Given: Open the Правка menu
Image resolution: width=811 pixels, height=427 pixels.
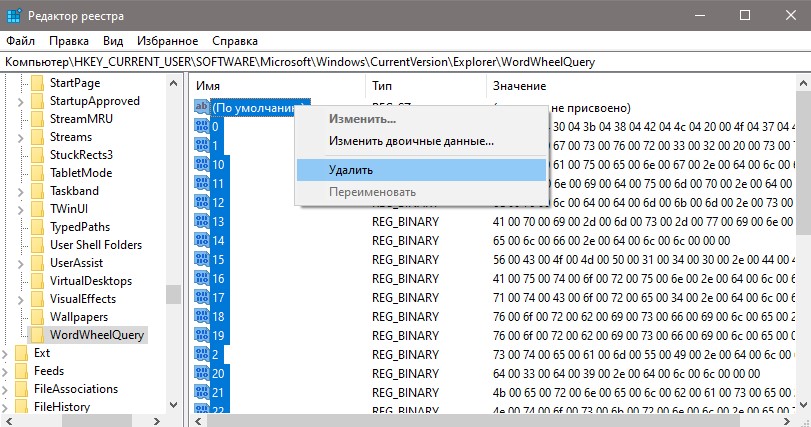Looking at the screenshot, I should coord(69,41).
